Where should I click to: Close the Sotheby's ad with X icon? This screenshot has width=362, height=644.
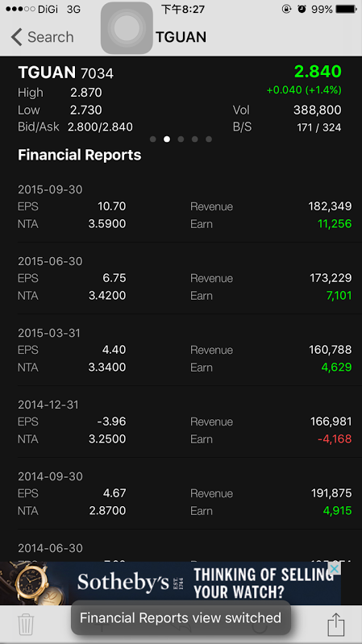[x=335, y=569]
